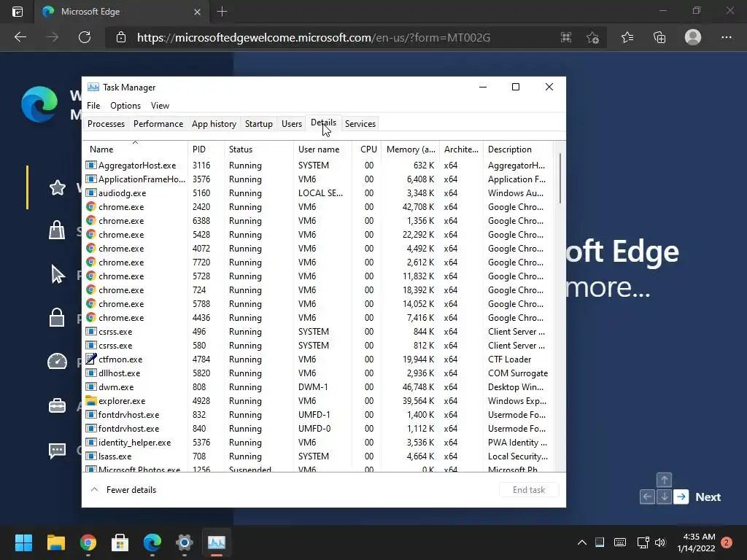Select chrome.exe row with PID 724
This screenshot has width=747, height=560.
pos(318,290)
